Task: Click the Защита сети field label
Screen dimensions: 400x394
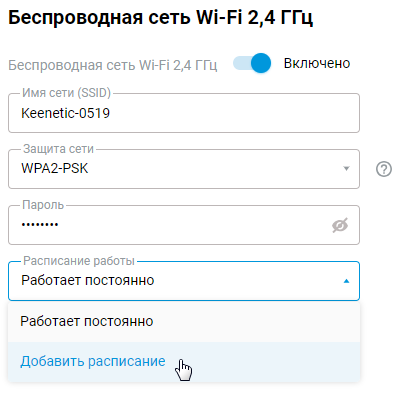Action: [x=59, y=149]
